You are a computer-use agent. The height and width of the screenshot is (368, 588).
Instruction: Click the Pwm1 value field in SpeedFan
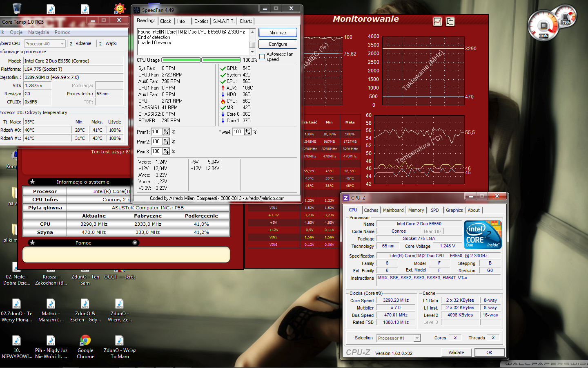pos(156,132)
